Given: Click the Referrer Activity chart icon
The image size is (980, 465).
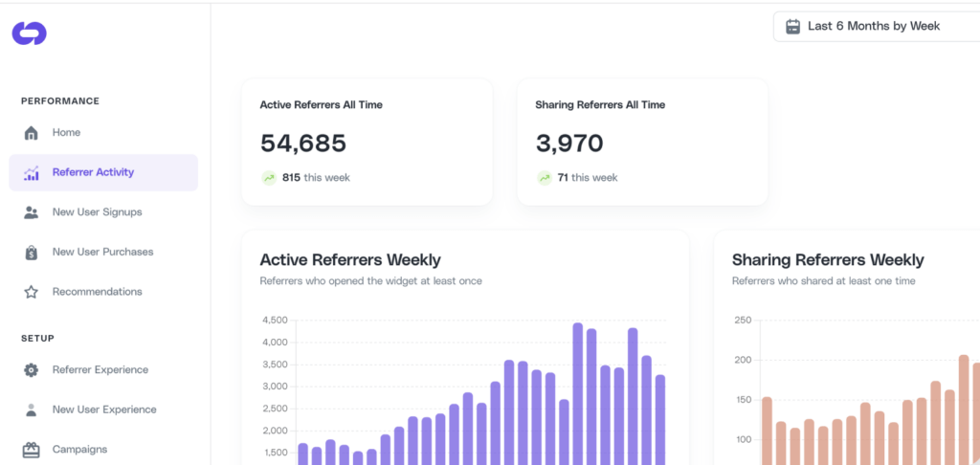Looking at the screenshot, I should click(31, 173).
